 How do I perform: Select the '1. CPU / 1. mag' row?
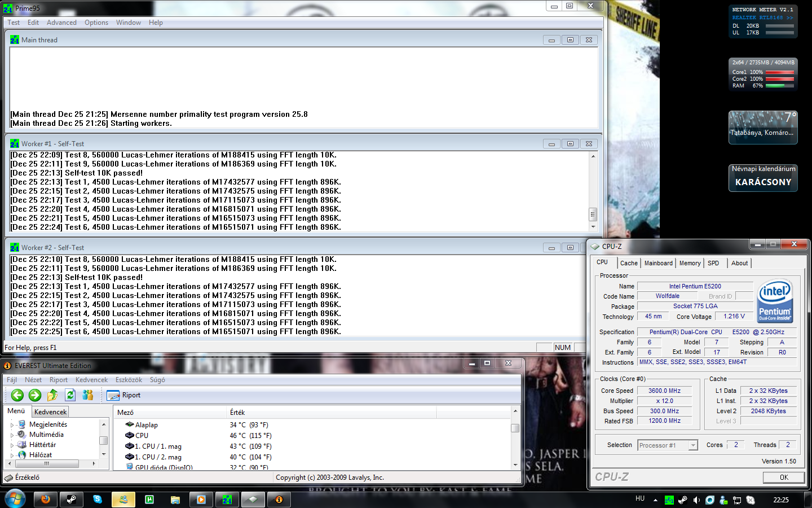(x=313, y=446)
